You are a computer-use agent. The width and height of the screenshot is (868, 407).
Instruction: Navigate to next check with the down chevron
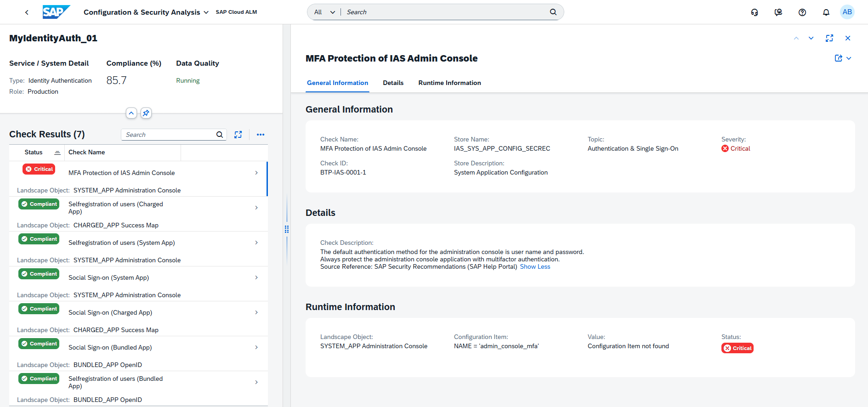pyautogui.click(x=811, y=38)
